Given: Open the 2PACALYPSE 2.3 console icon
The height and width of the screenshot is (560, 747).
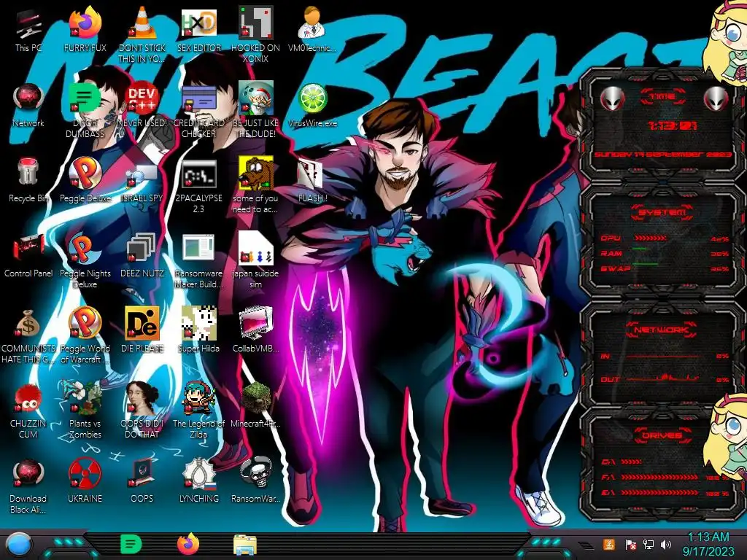Looking at the screenshot, I should (198, 187).
